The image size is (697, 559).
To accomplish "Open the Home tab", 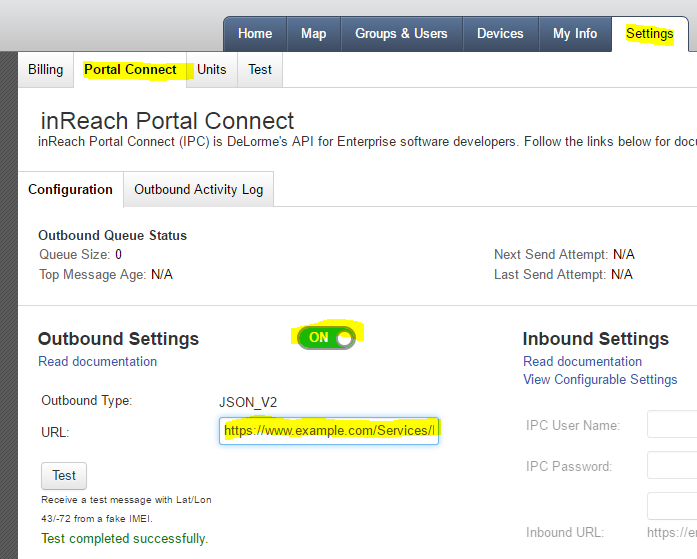I will 255,34.
